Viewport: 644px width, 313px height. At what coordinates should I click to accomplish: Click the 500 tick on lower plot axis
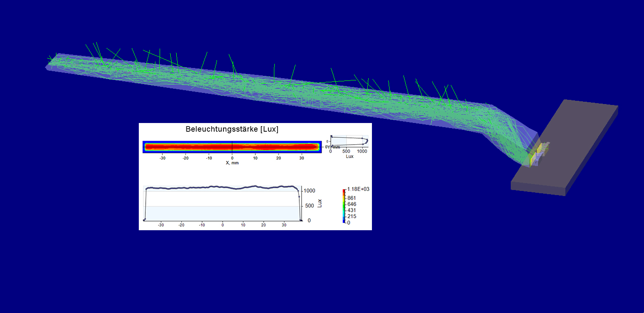coord(309,206)
